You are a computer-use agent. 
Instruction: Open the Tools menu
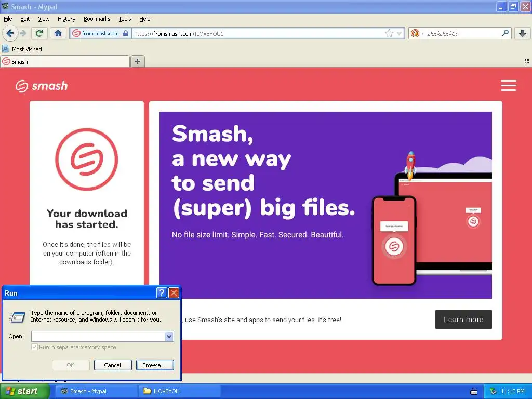pos(125,19)
